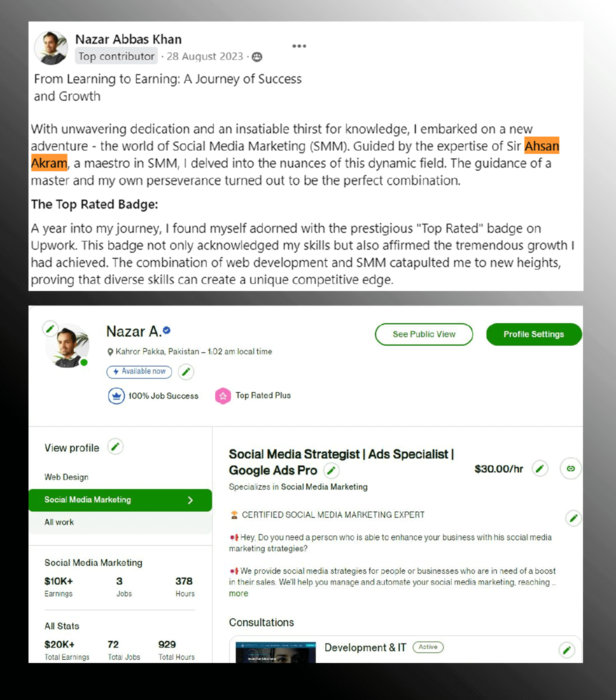This screenshot has width=616, height=700.
Task: Select the All work tab
Action: (59, 522)
